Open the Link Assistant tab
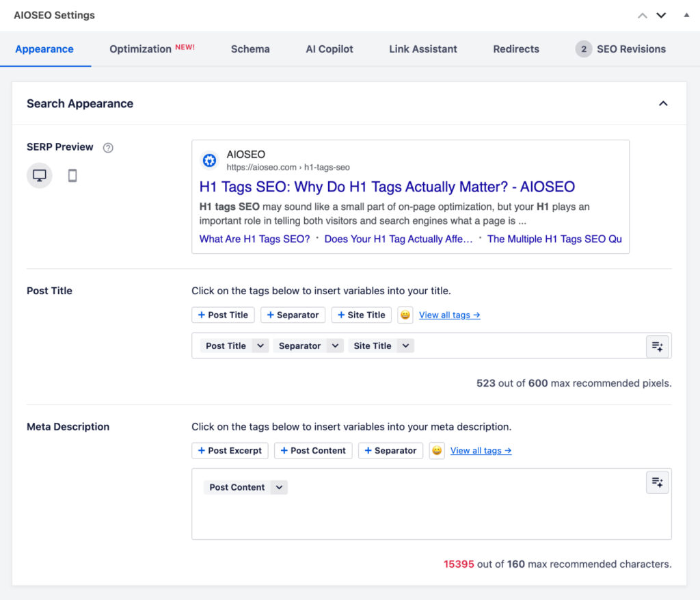The height and width of the screenshot is (600, 700). [422, 49]
